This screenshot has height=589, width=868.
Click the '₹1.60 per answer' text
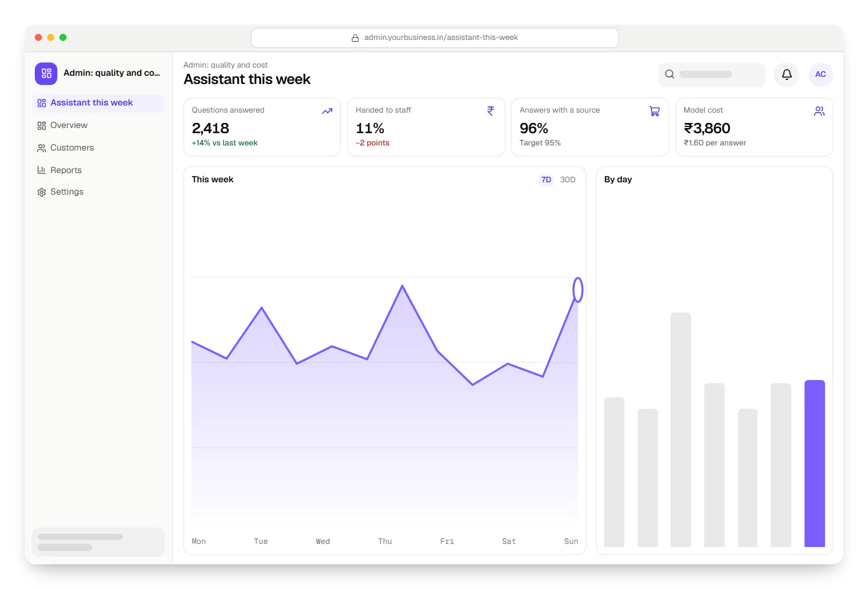coord(714,143)
